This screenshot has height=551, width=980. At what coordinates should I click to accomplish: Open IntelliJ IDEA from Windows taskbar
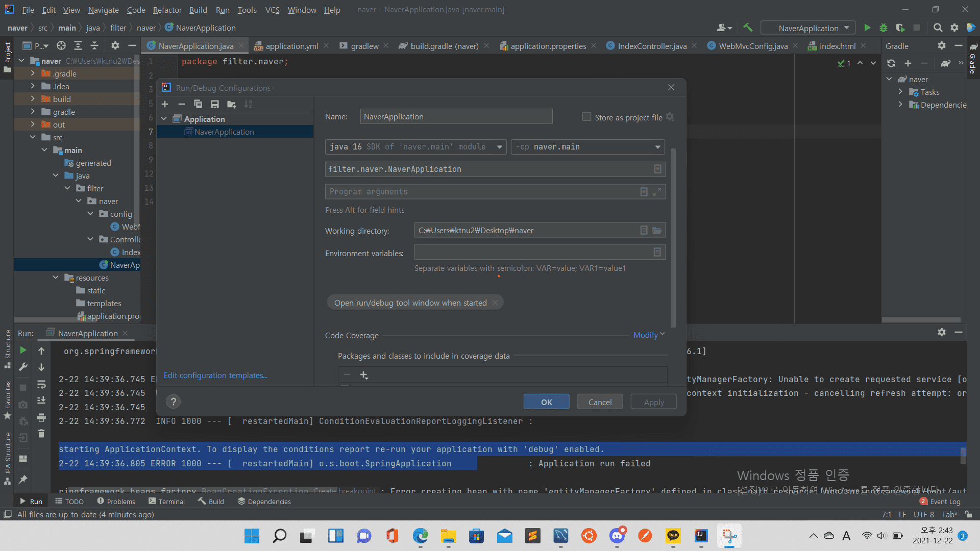click(x=701, y=536)
